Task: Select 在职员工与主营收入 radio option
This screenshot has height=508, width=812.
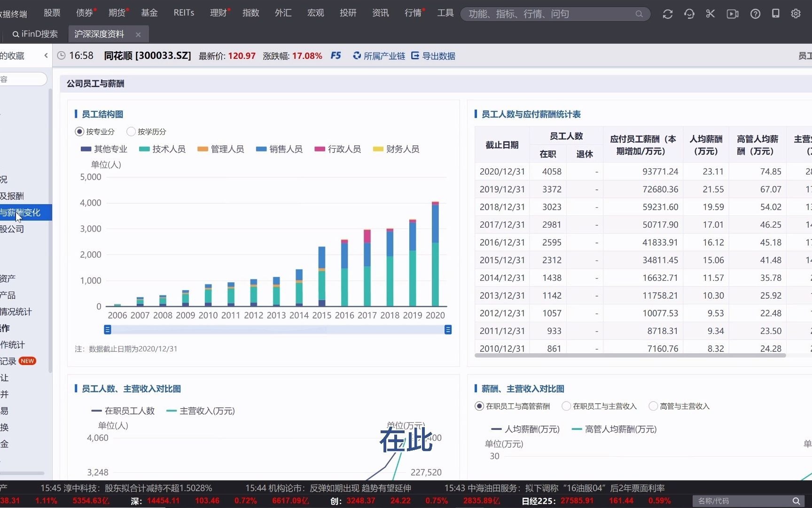Action: (x=566, y=406)
